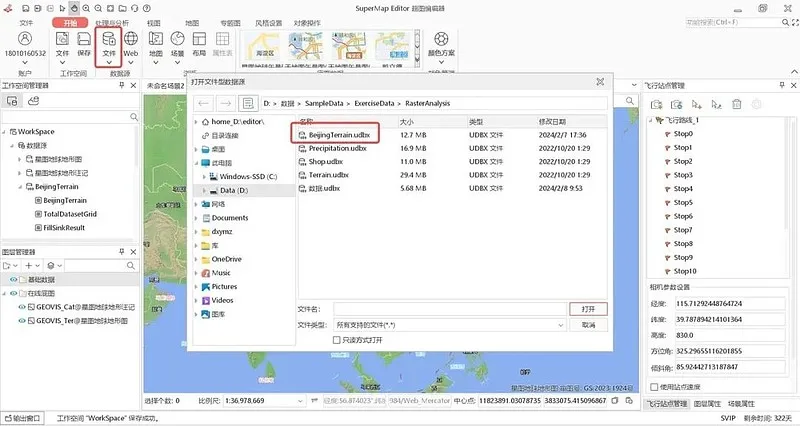The height and width of the screenshot is (426, 800).
Task: Click the 文件名 input field
Action: (450, 309)
